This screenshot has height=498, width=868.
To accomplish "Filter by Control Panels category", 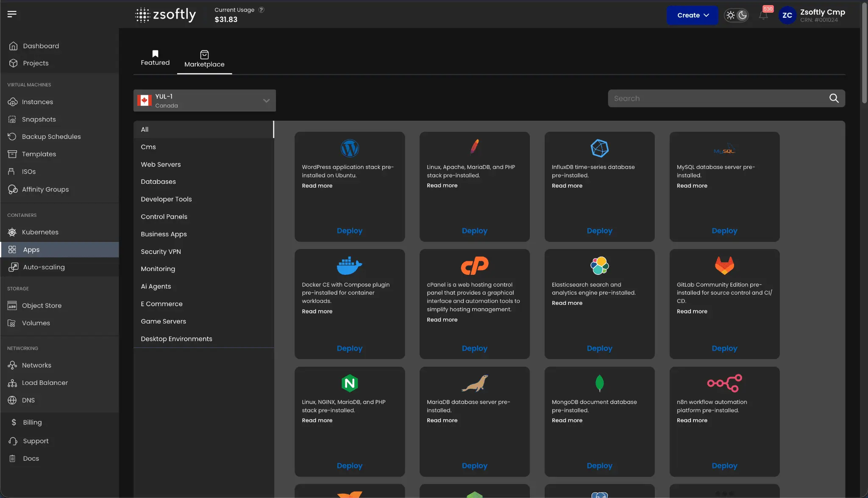I will pos(203,217).
